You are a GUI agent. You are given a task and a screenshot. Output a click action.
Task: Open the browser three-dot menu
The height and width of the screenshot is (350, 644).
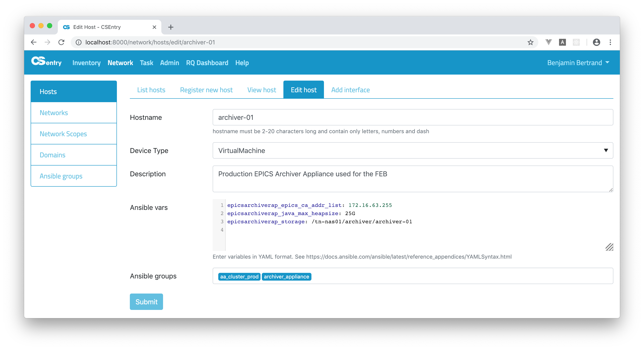(611, 42)
